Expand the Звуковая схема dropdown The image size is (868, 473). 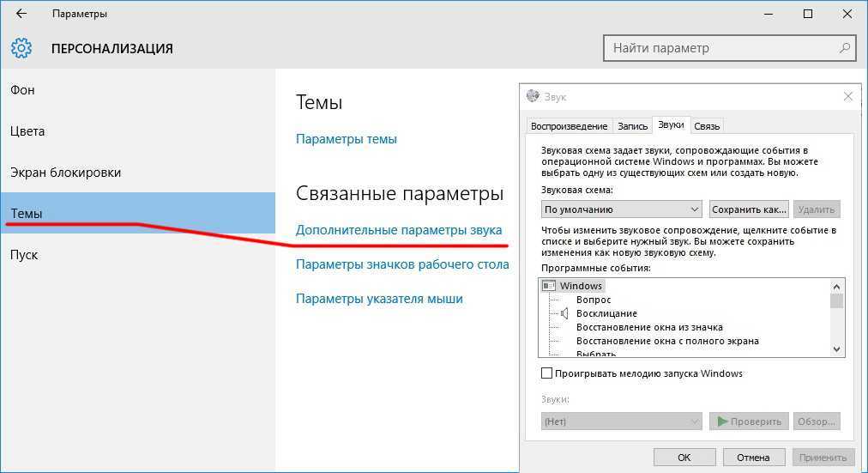click(622, 209)
